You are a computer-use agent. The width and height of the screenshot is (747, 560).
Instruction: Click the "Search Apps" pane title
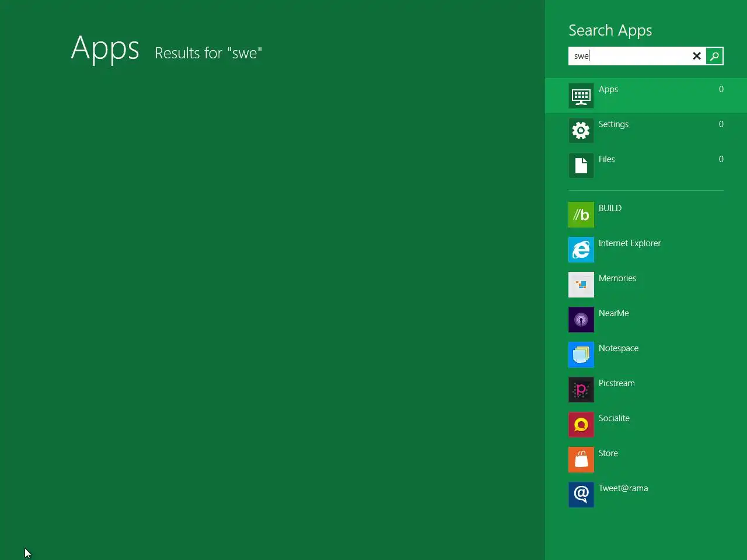point(610,31)
